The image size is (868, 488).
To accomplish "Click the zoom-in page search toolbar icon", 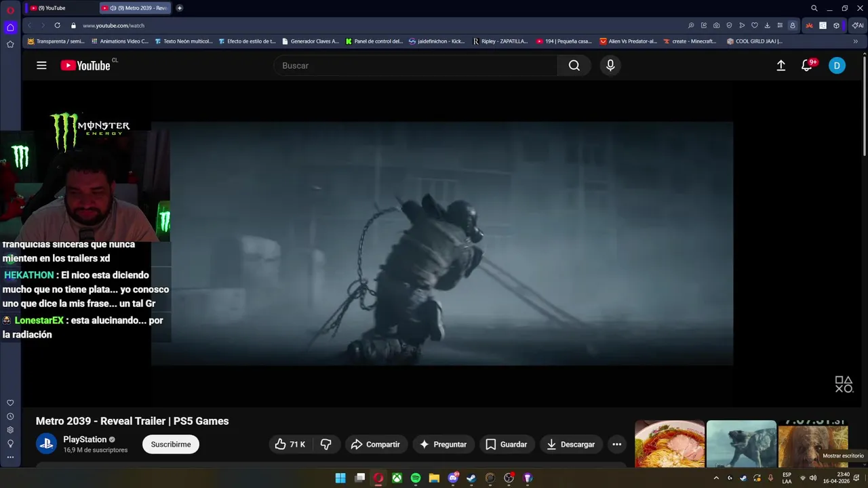I will tap(691, 25).
